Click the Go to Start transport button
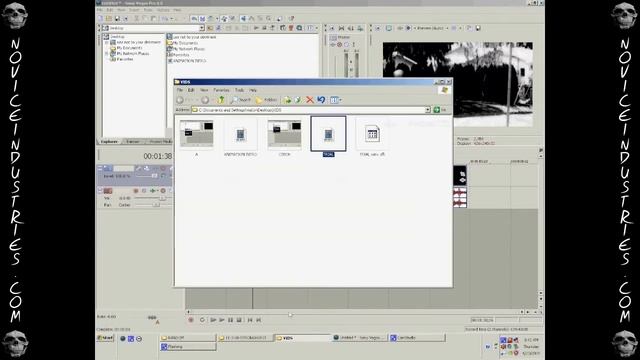Image resolution: width=640 pixels, height=360 pixels. 250,320
